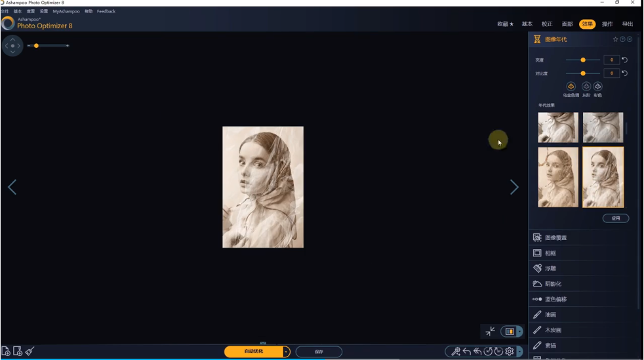Click the Frame square icon
The width and height of the screenshot is (644, 360).
pos(537,253)
